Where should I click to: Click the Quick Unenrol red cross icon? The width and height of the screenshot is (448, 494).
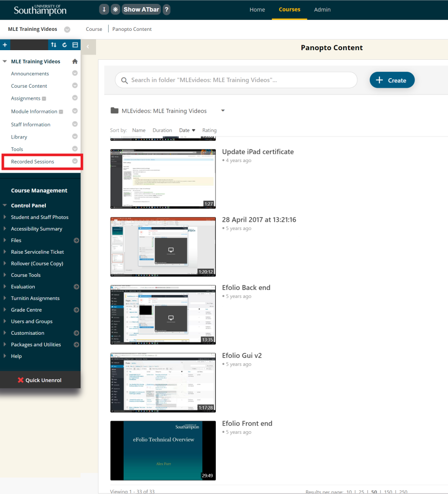click(x=21, y=380)
